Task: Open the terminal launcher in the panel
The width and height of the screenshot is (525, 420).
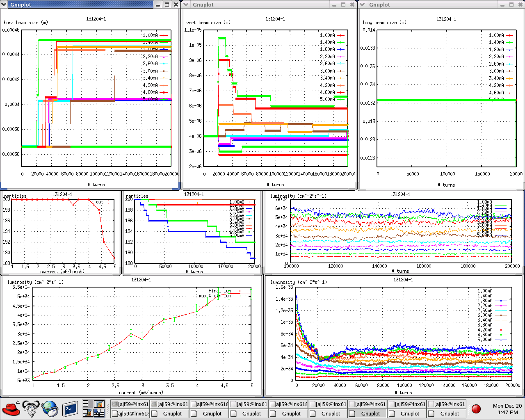Action: (70, 409)
